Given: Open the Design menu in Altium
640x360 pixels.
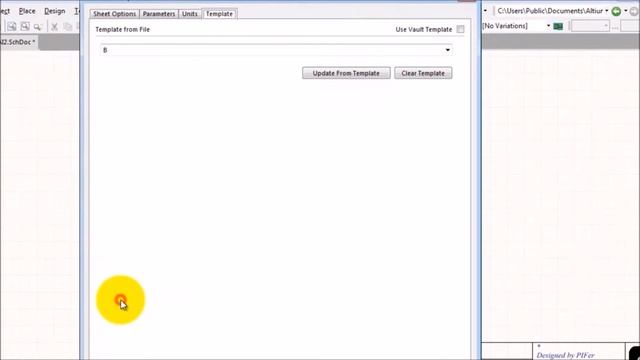Looking at the screenshot, I should 54,11.
